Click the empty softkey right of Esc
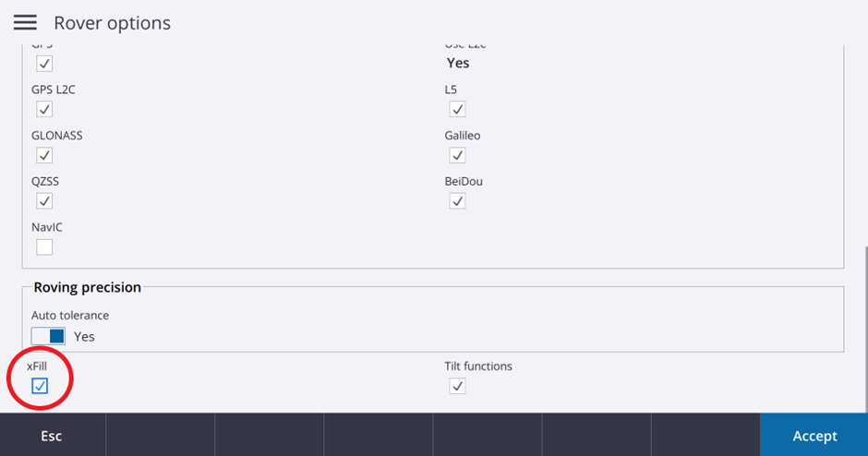This screenshot has width=868, height=456. click(x=160, y=436)
